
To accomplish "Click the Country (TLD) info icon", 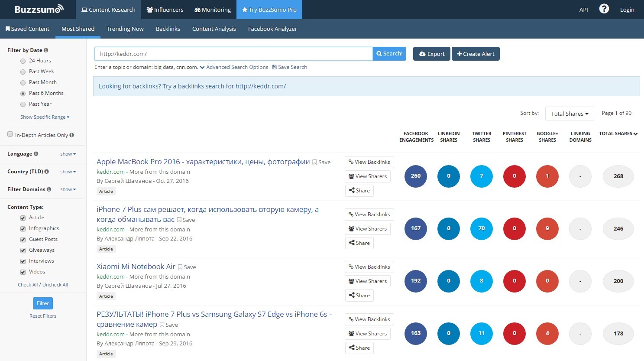I will [46, 172].
